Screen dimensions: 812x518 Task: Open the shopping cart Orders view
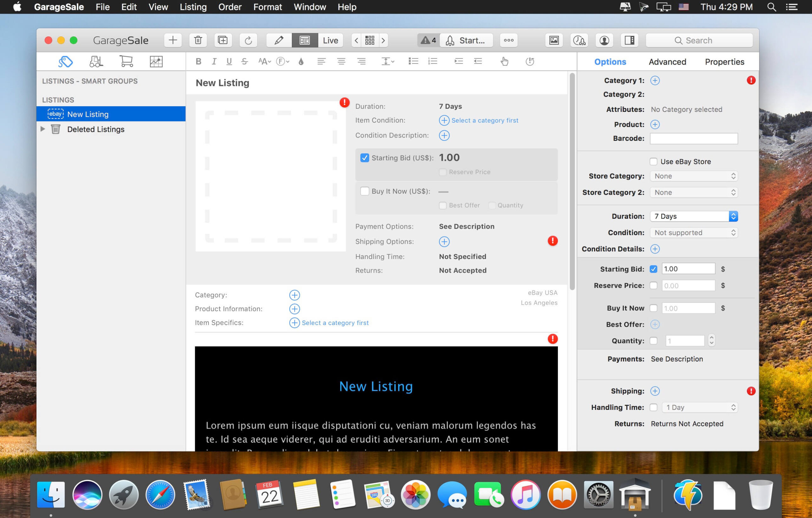tap(126, 61)
